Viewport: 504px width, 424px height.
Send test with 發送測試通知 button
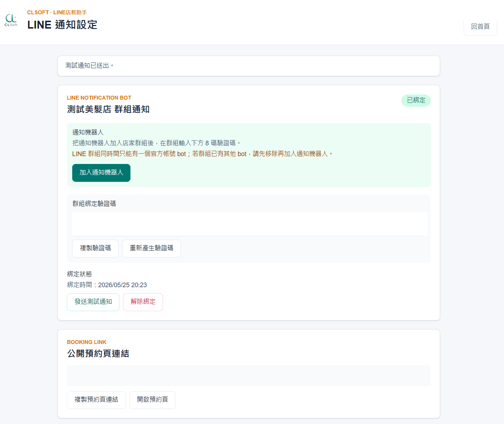[x=93, y=302]
